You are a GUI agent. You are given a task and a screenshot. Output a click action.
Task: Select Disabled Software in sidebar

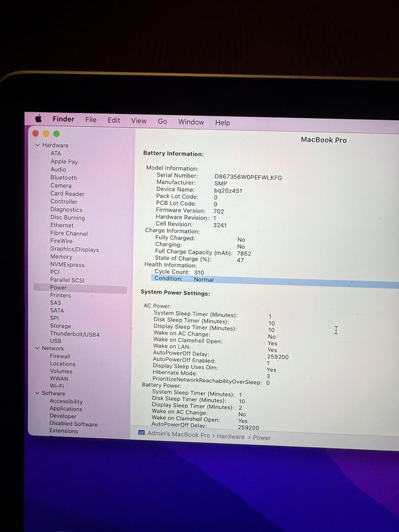point(73,424)
